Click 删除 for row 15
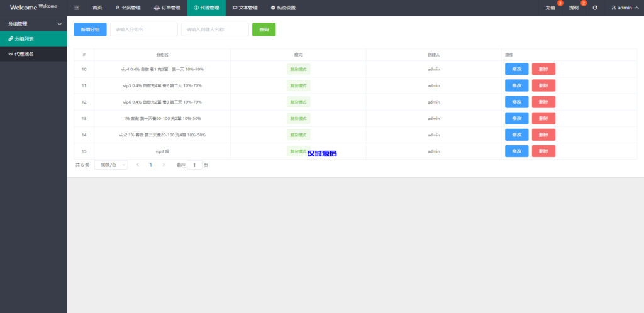 click(543, 151)
